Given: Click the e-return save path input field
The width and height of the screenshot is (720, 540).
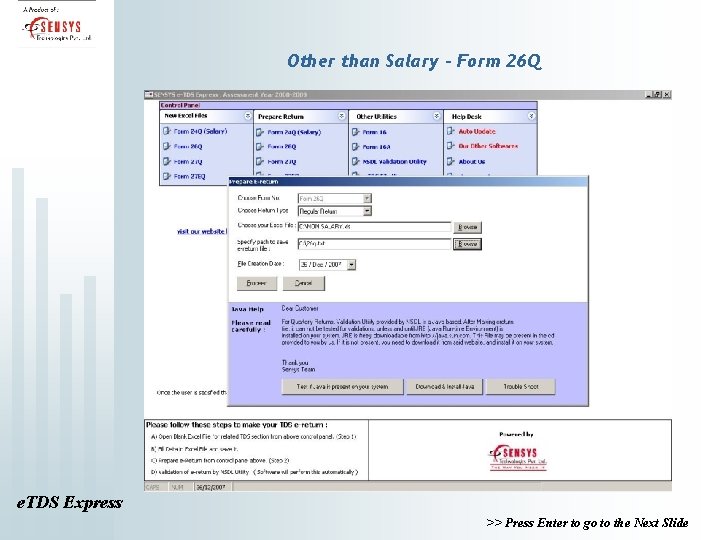Looking at the screenshot, I should (374, 244).
